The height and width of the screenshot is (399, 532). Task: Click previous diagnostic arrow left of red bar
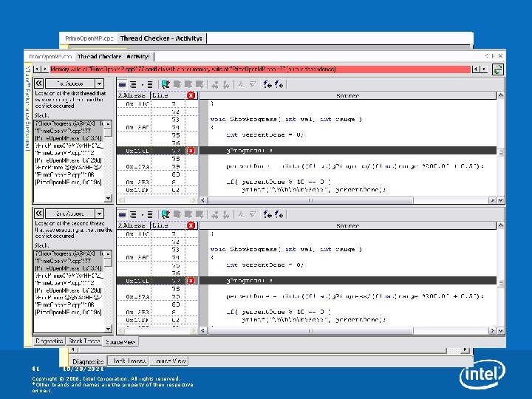38,69
